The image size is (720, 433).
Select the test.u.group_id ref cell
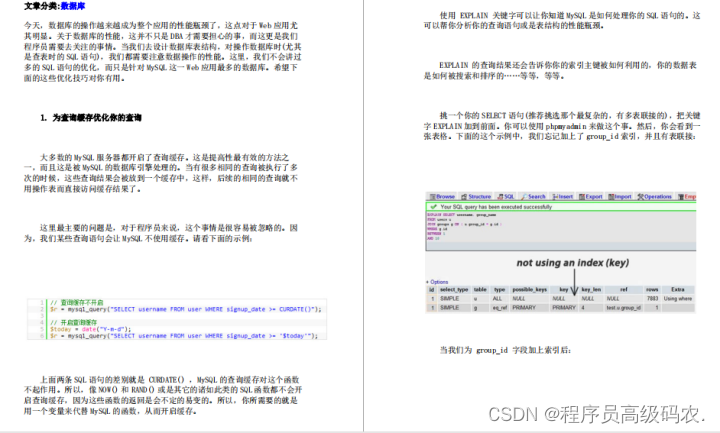[x=624, y=308]
